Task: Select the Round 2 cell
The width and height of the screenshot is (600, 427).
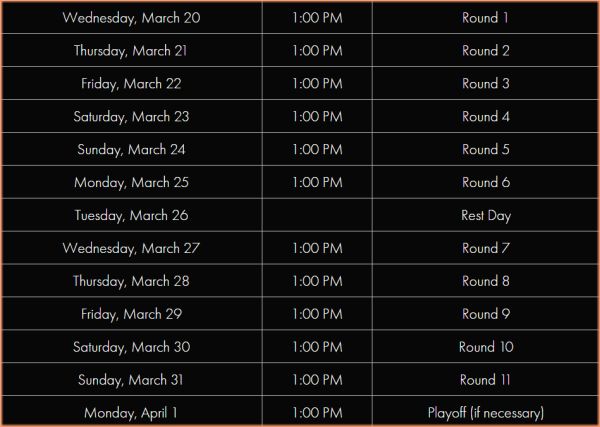Action: point(485,51)
